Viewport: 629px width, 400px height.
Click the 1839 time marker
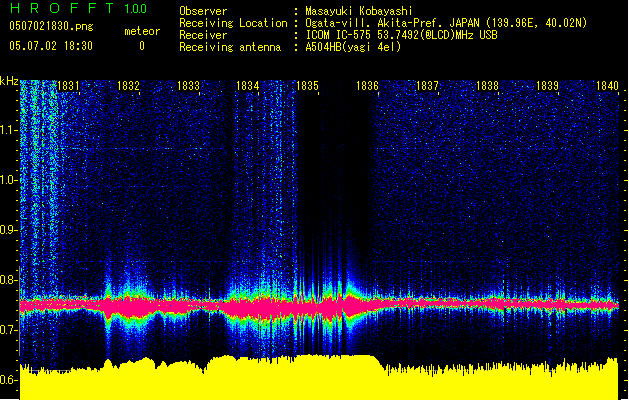point(548,86)
